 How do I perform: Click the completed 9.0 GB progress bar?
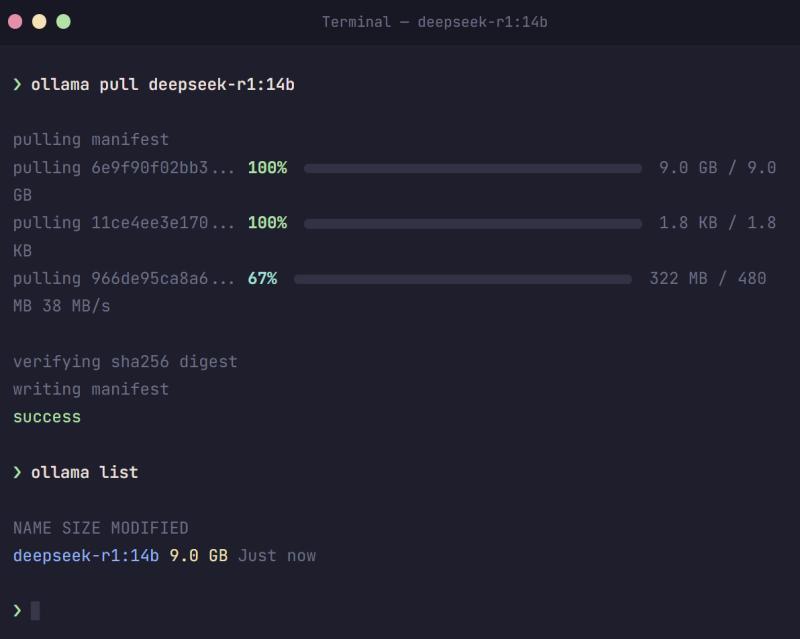pos(470,167)
